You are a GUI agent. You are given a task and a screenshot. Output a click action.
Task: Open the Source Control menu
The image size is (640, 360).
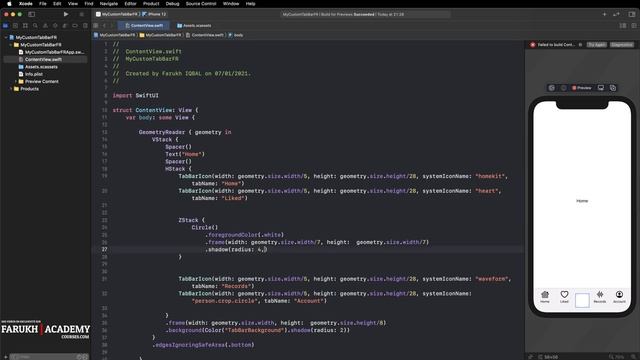(x=201, y=4)
